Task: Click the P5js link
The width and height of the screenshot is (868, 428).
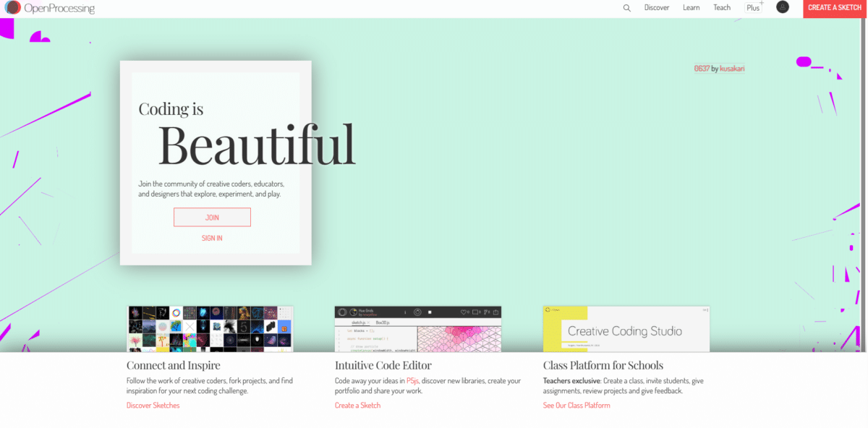Action: pyautogui.click(x=412, y=380)
